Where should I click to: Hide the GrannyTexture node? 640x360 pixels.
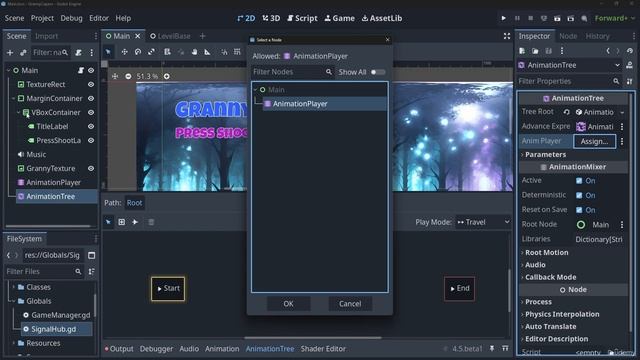click(x=91, y=169)
